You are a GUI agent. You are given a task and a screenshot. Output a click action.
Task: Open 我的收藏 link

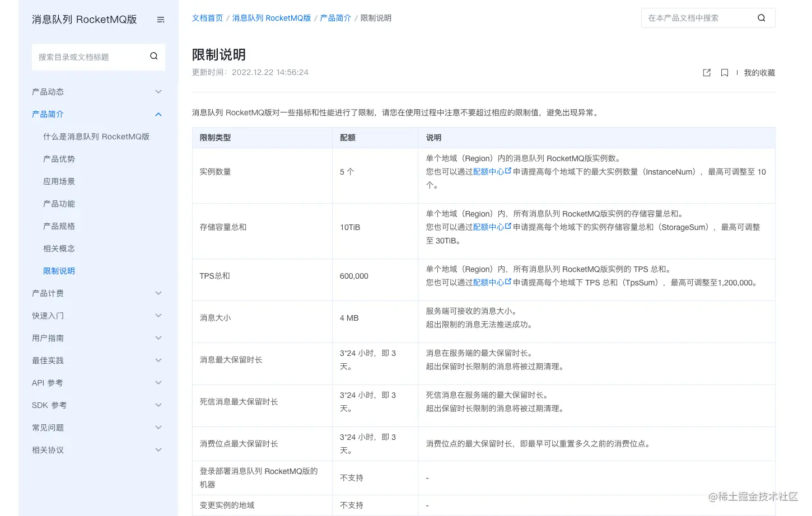(x=759, y=73)
